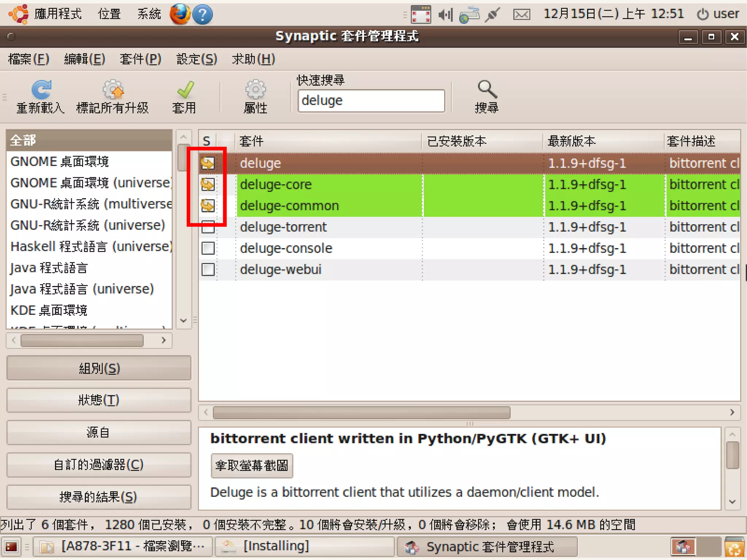Click the description pane scroll-down arrow
Viewport: 747px width, 560px height.
tap(732, 502)
